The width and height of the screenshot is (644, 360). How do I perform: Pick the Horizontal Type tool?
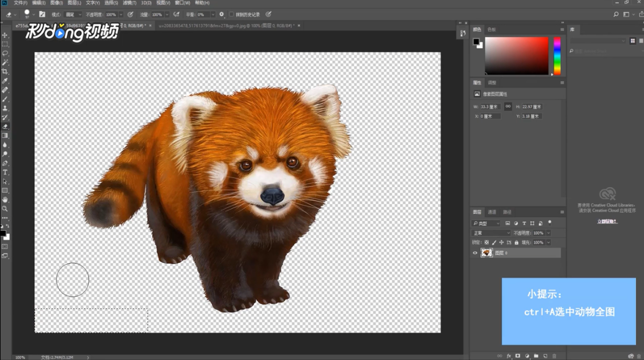(x=5, y=172)
